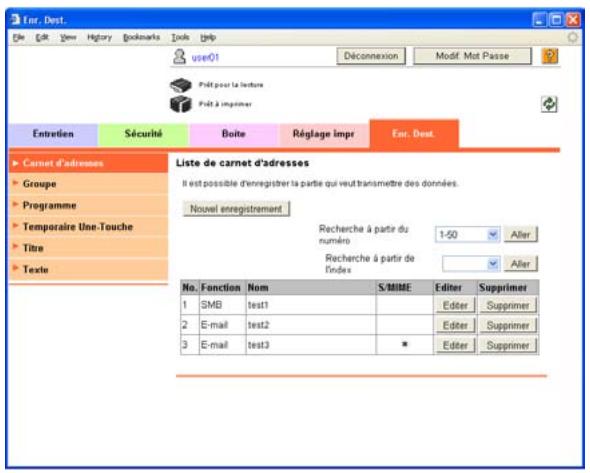Click 'Liste de carnet d'adresses' heading
This screenshot has height=473, width=590.
(243, 163)
